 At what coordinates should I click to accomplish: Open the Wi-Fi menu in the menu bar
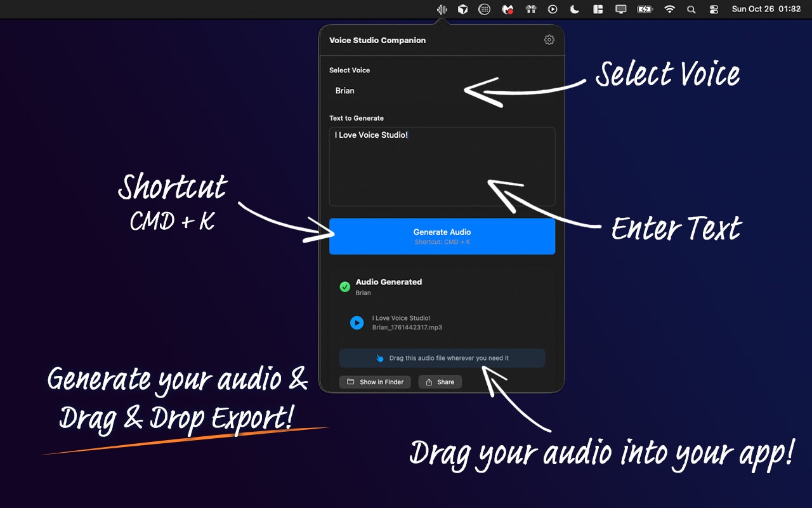point(669,9)
